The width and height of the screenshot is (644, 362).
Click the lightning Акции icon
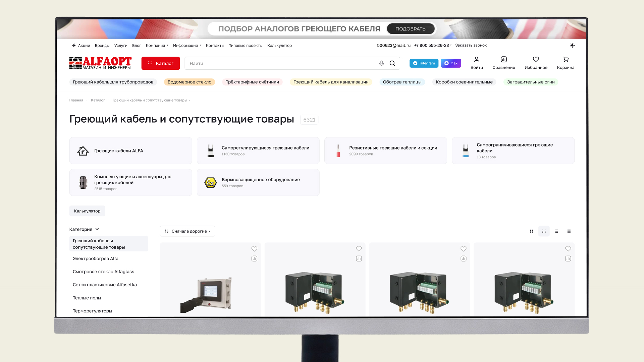(x=74, y=45)
